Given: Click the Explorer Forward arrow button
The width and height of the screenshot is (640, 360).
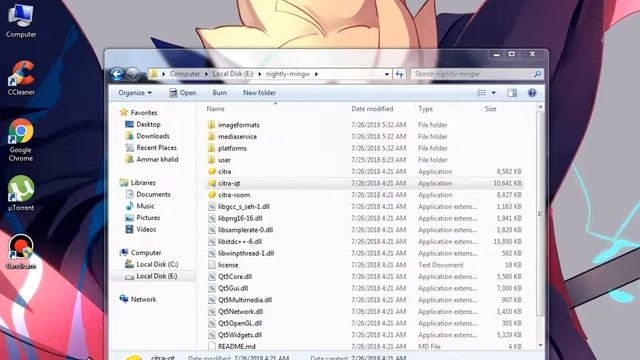Looking at the screenshot, I should click(132, 74).
